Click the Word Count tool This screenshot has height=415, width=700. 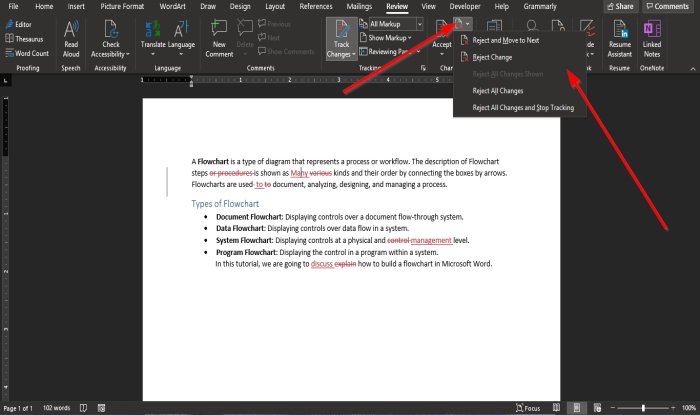coord(27,53)
